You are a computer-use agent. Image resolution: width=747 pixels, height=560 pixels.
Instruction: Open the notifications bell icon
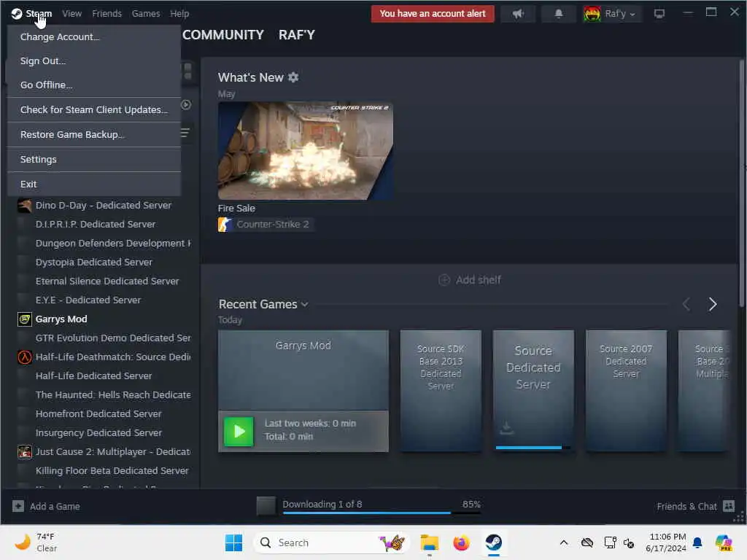pyautogui.click(x=559, y=14)
